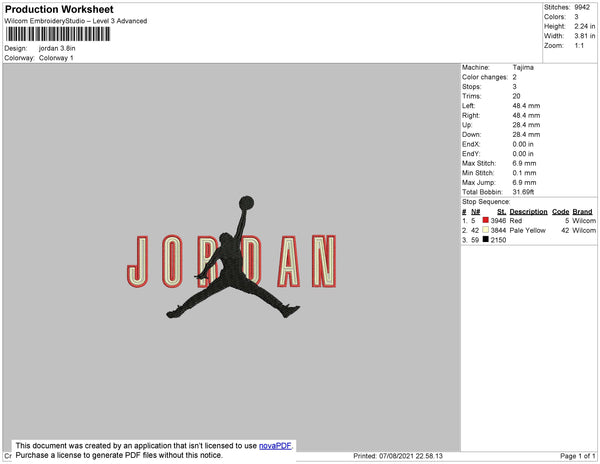Click the 'Page 1 of 1' footer text
Image resolution: width=600 pixels, height=464 pixels.
pyautogui.click(x=577, y=456)
